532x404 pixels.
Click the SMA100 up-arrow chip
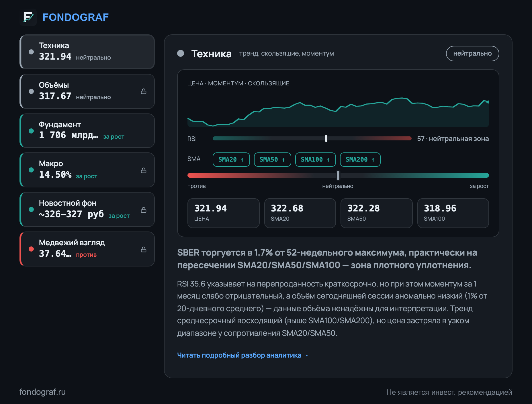pos(315,160)
